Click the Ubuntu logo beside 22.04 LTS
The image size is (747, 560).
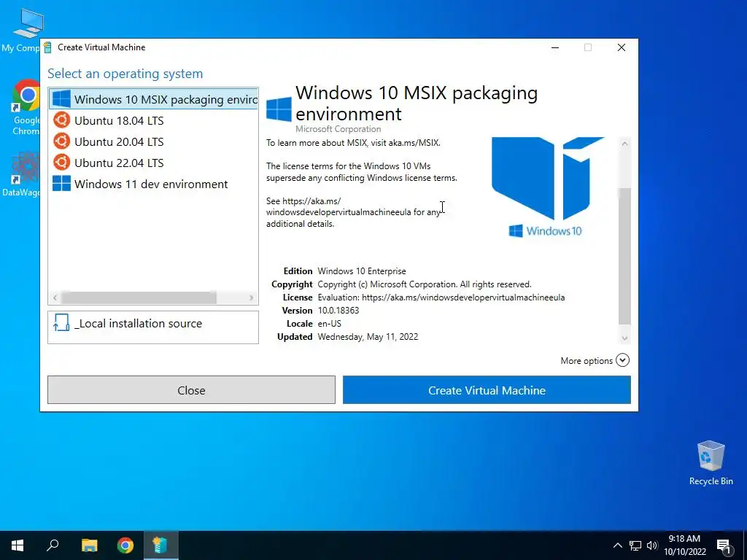click(x=61, y=162)
